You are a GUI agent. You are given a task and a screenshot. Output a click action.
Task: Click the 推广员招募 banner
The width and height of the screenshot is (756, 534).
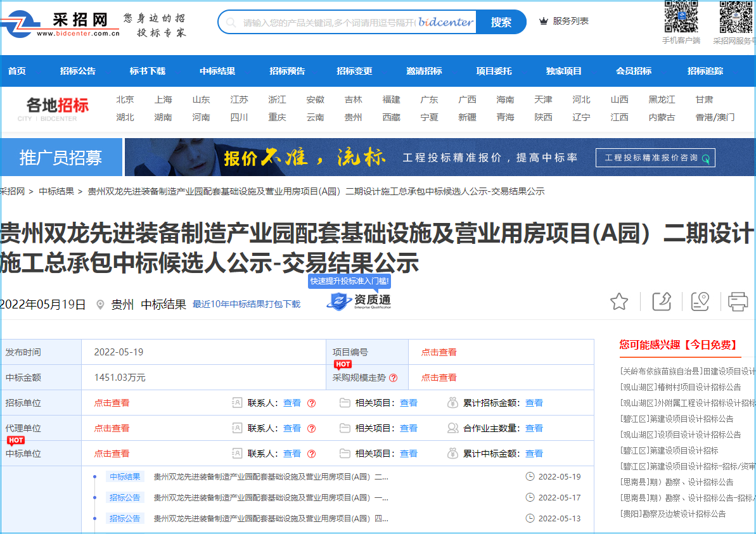[61, 158]
